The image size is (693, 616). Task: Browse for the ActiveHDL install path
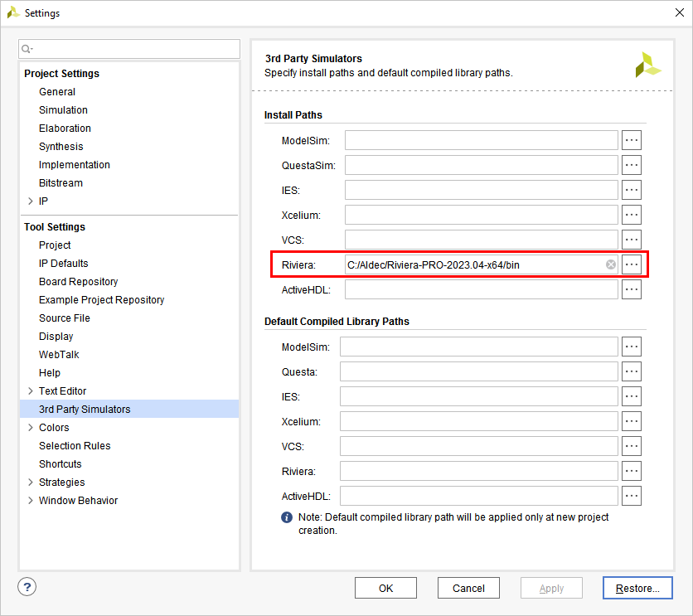click(x=632, y=289)
